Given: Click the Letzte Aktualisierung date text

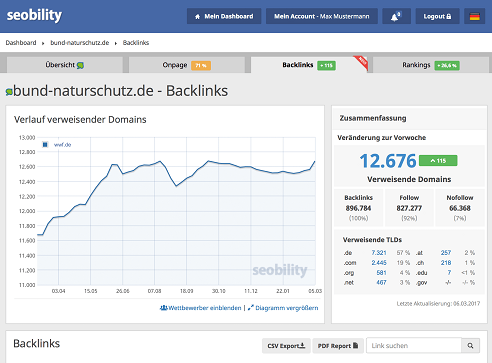Looking at the screenshot, I should coord(438,303).
